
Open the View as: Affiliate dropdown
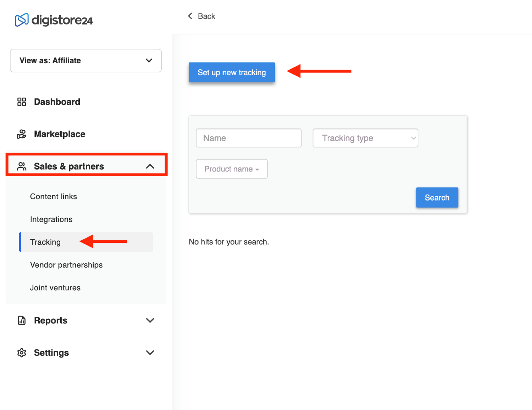(86, 61)
